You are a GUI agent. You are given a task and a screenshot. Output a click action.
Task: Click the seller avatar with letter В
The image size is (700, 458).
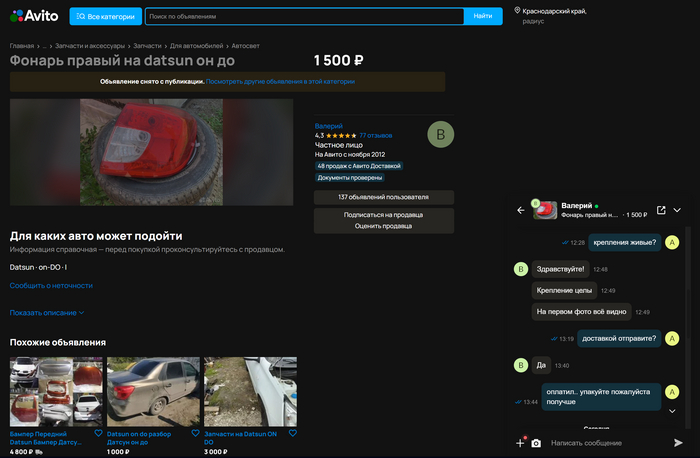(x=441, y=134)
